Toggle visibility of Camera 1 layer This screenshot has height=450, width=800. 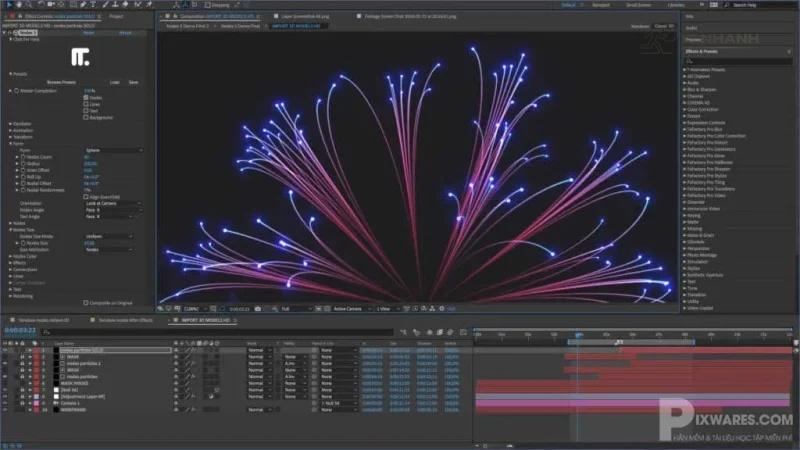5,403
